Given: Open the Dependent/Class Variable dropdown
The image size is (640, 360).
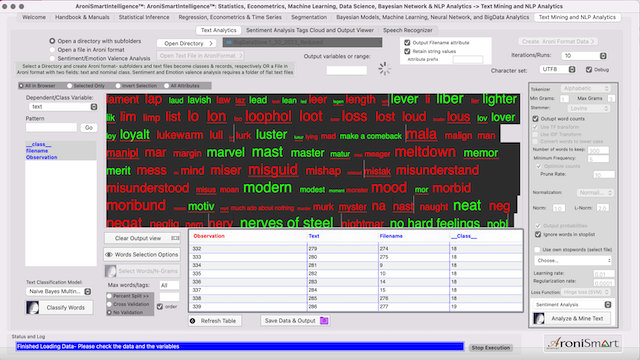Looking at the screenshot, I should [63, 107].
